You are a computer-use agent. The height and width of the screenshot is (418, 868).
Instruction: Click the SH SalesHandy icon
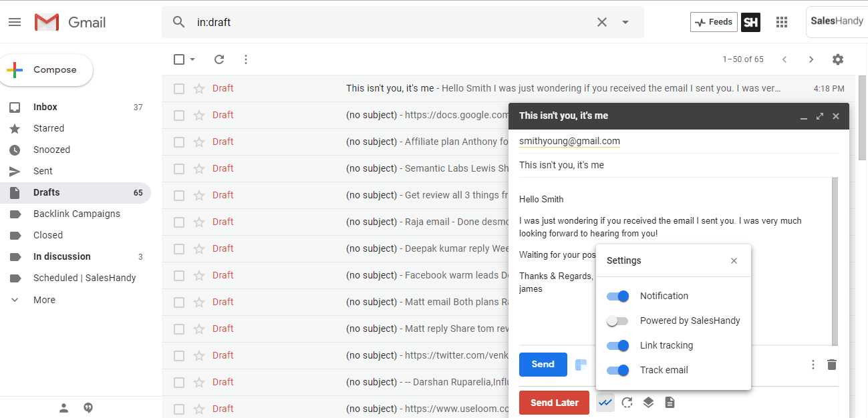tap(750, 22)
